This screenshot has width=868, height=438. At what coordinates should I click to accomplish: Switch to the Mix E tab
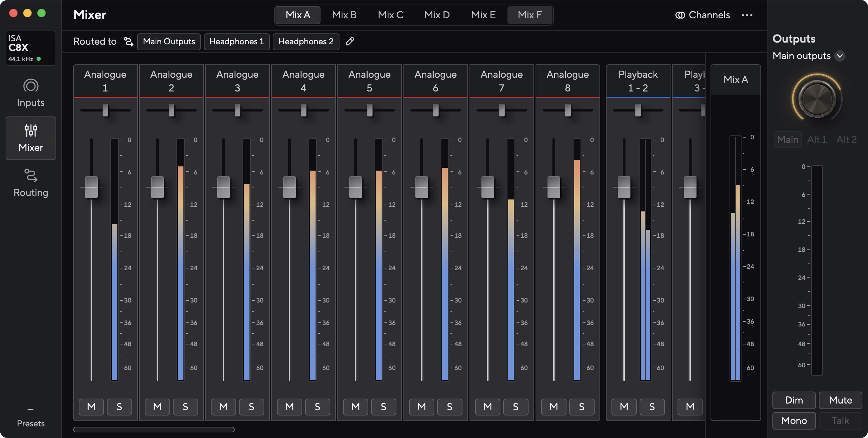[484, 15]
